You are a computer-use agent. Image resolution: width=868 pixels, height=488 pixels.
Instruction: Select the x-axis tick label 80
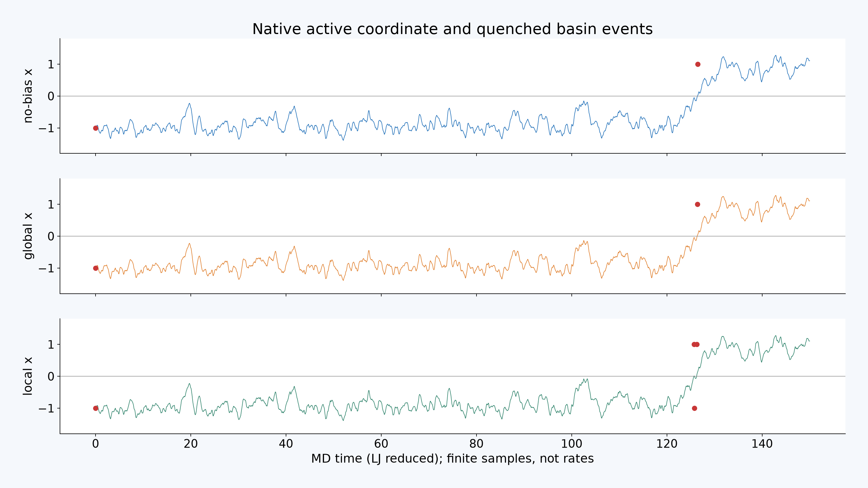point(476,443)
